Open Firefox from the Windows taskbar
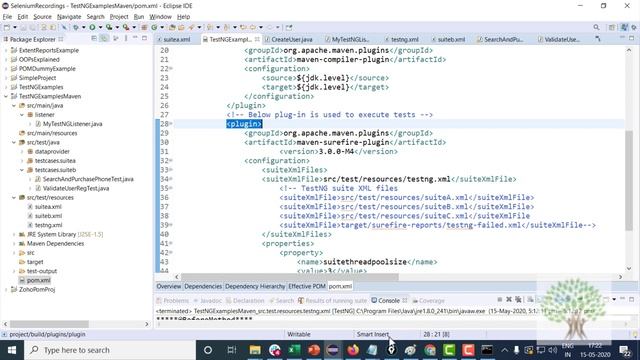The image size is (640, 360). pyautogui.click(x=353, y=350)
